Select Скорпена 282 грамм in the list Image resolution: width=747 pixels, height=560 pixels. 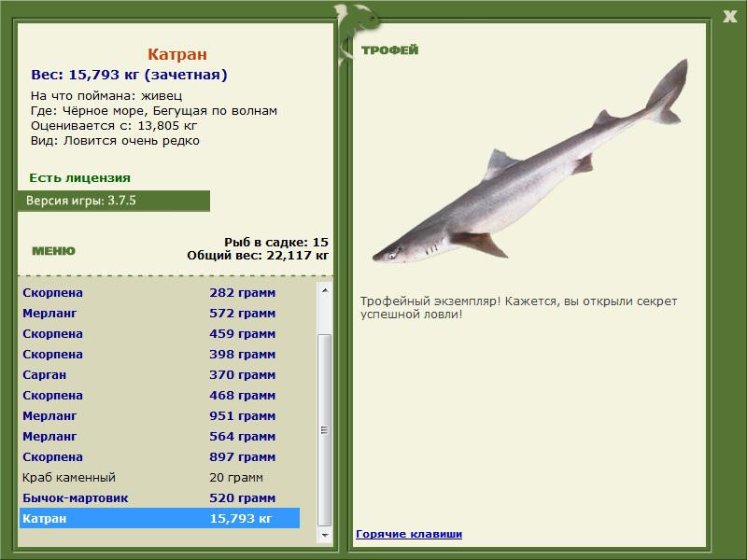[x=160, y=292]
